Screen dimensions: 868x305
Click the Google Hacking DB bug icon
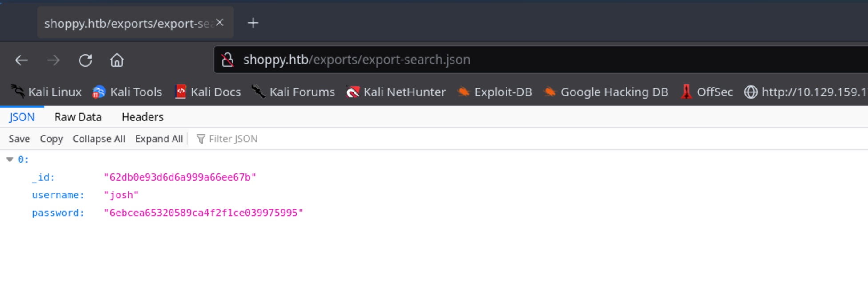click(x=550, y=92)
